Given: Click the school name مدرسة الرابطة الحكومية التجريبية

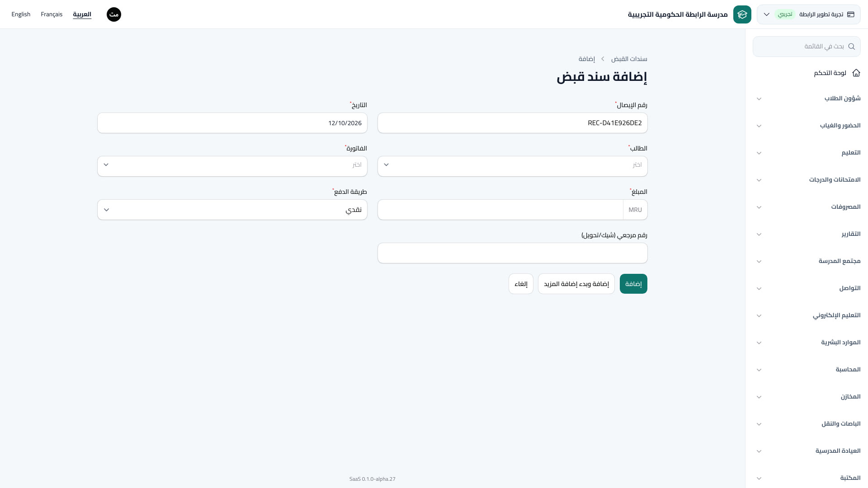Looking at the screenshot, I should click(x=678, y=14).
